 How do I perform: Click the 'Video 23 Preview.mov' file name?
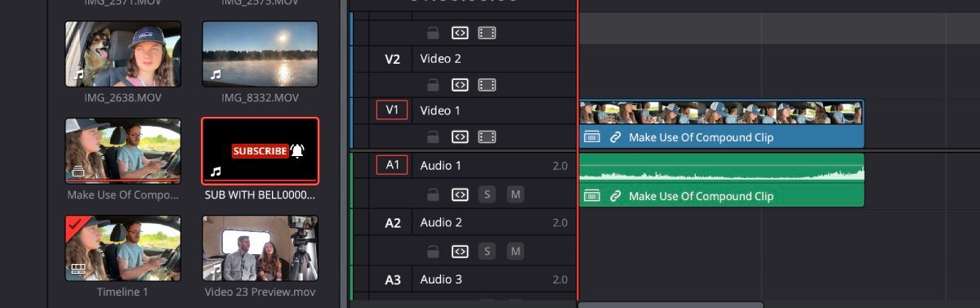point(260,292)
